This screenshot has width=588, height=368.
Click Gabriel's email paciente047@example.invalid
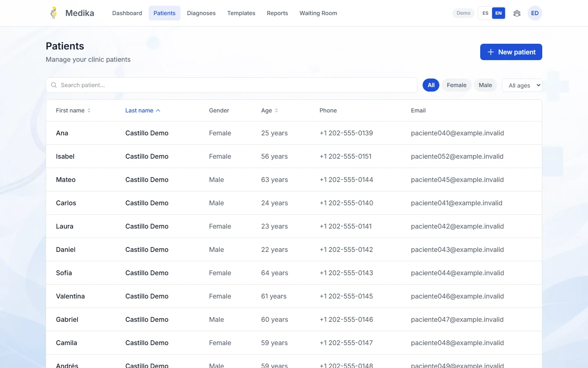tap(457, 319)
